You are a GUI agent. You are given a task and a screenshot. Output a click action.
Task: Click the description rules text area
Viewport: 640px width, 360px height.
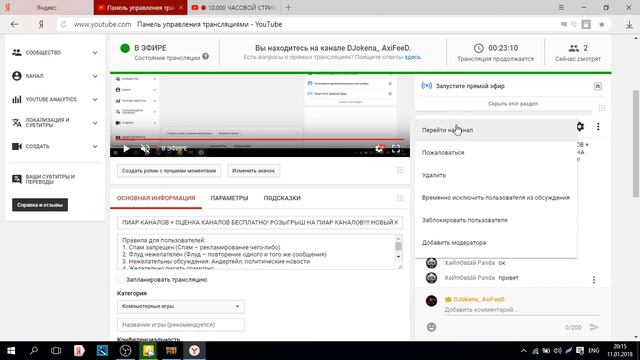pyautogui.click(x=256, y=252)
